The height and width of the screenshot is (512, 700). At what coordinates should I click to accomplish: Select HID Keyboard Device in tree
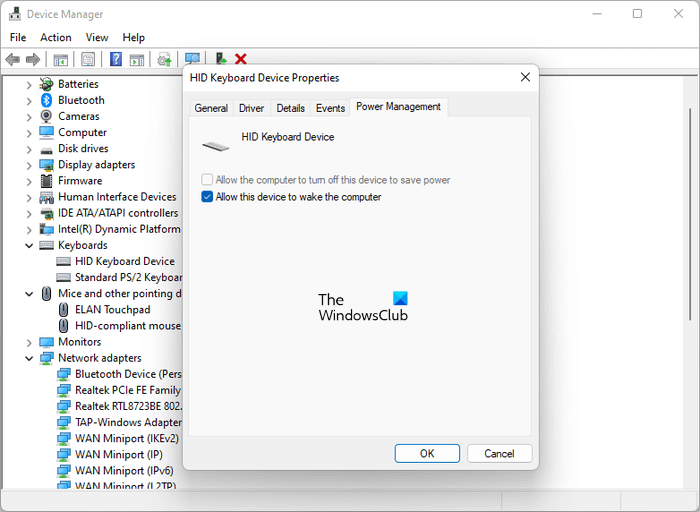point(125,261)
